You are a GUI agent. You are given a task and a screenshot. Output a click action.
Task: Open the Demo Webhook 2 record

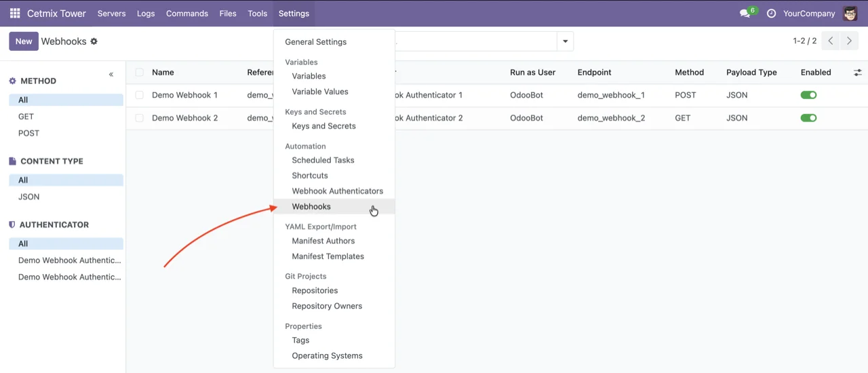[x=184, y=118]
